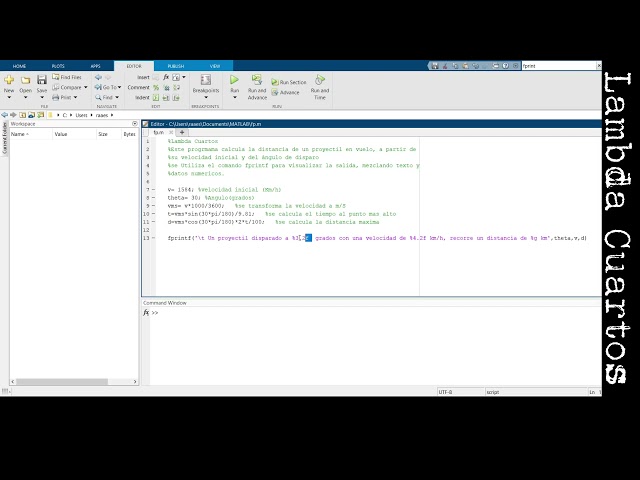Insert a function with the fx icon
This screenshot has width=640, height=480.
pos(166,77)
